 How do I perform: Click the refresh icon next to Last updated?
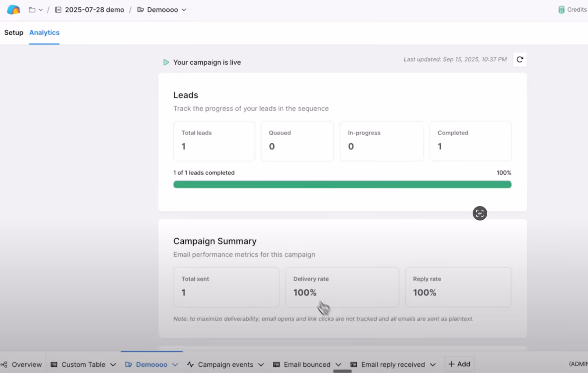coord(520,59)
